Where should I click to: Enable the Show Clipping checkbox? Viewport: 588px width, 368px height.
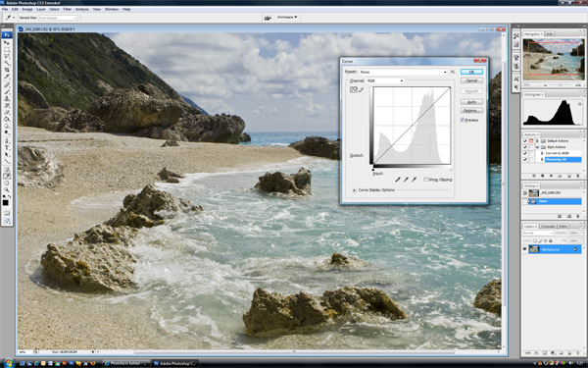[x=425, y=180]
